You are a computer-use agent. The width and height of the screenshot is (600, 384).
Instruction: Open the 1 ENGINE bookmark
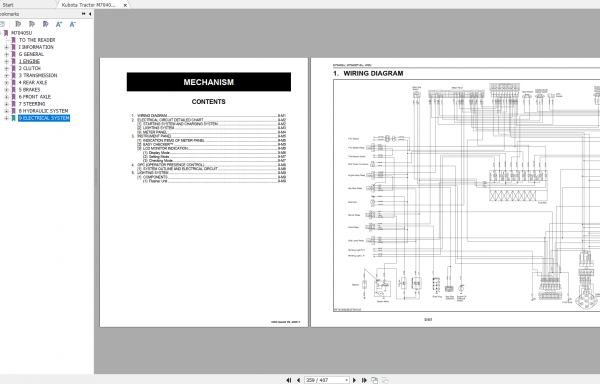coord(29,61)
